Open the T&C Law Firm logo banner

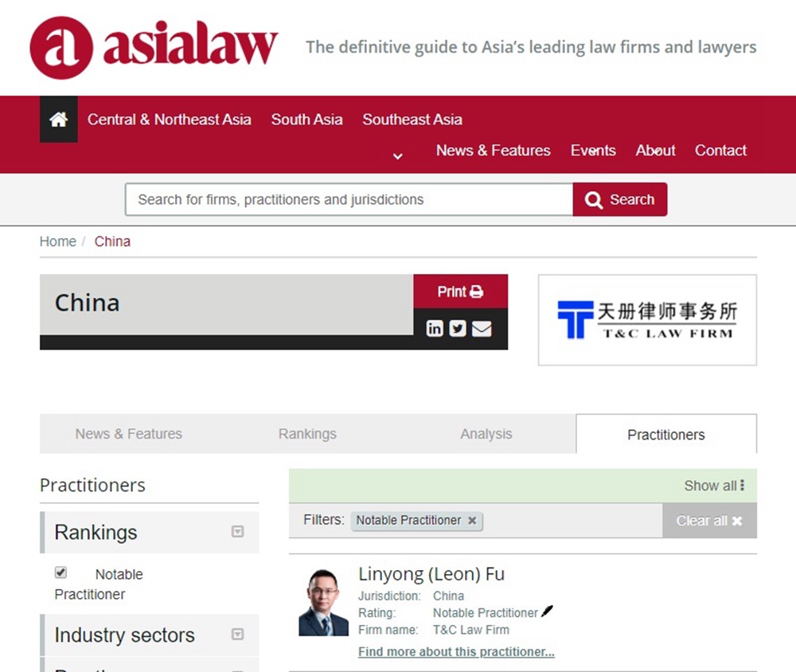point(647,320)
